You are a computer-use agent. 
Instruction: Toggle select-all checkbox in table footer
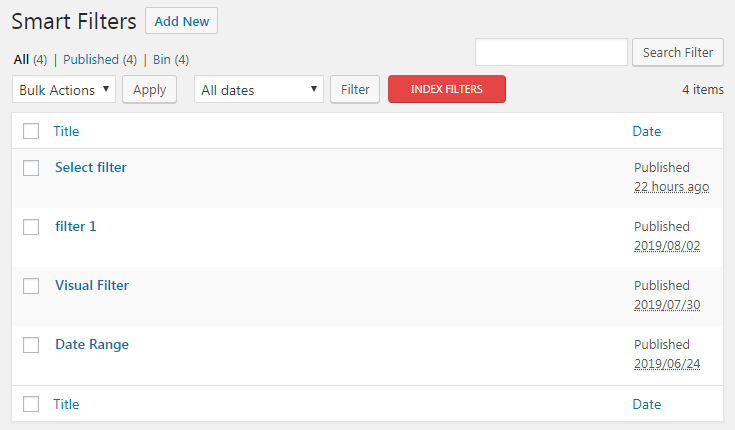pyautogui.click(x=31, y=404)
